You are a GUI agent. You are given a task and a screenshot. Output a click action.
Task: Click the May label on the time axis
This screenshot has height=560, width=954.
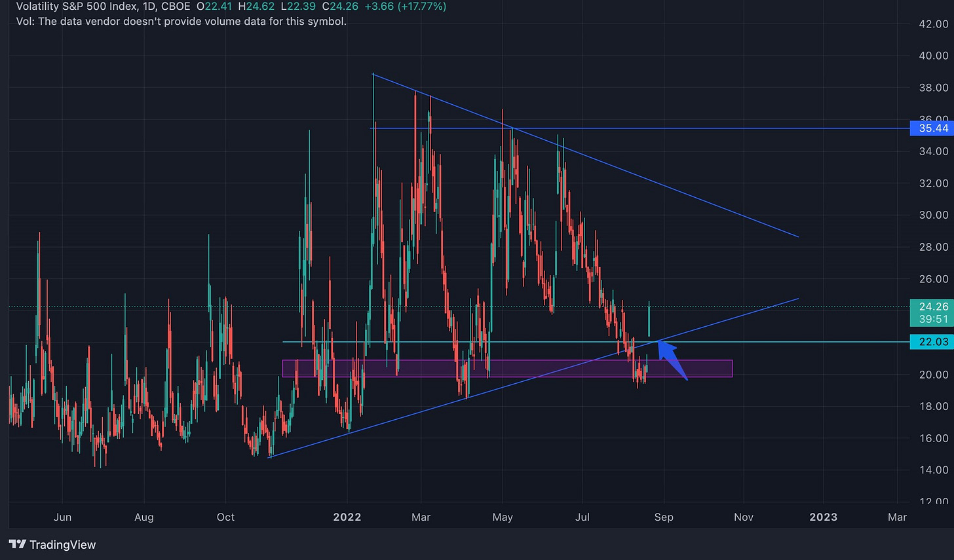(x=503, y=517)
